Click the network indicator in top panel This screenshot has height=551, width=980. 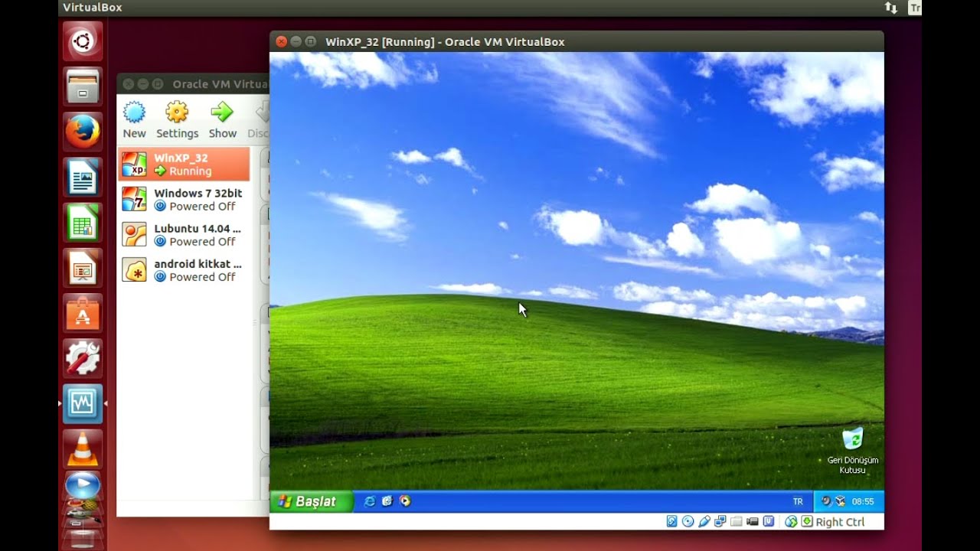(x=890, y=8)
